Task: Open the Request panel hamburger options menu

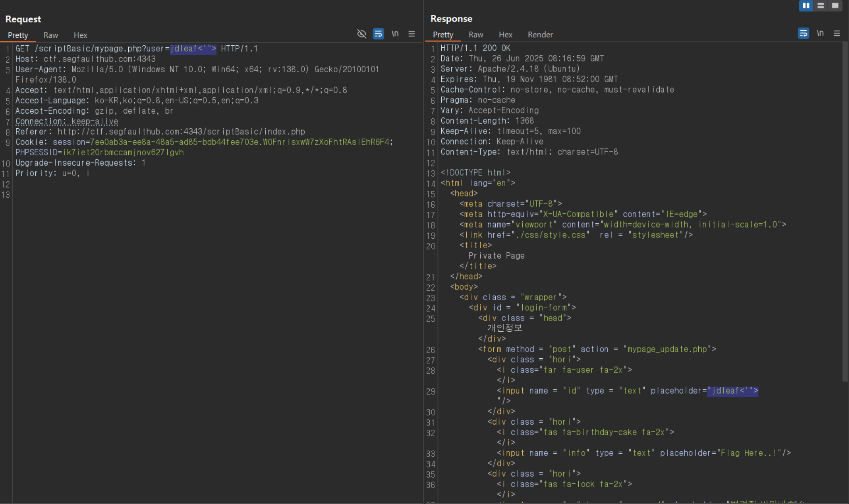Action: pyautogui.click(x=411, y=34)
